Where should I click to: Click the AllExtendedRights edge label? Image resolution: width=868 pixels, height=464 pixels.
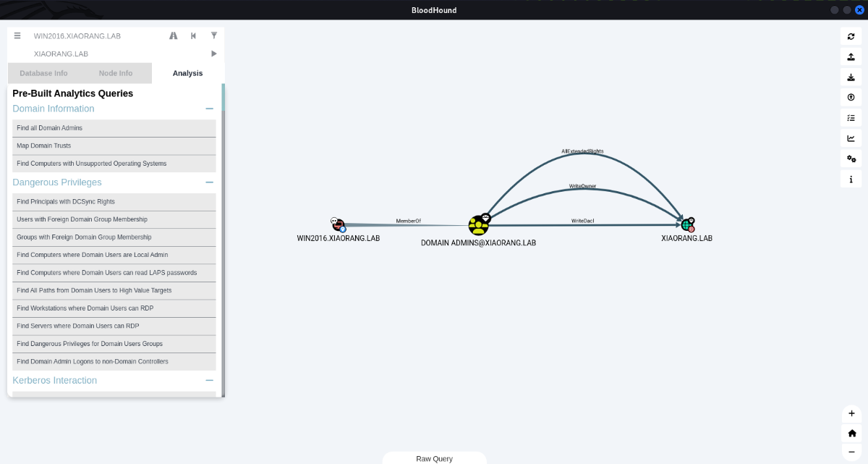[582, 151]
